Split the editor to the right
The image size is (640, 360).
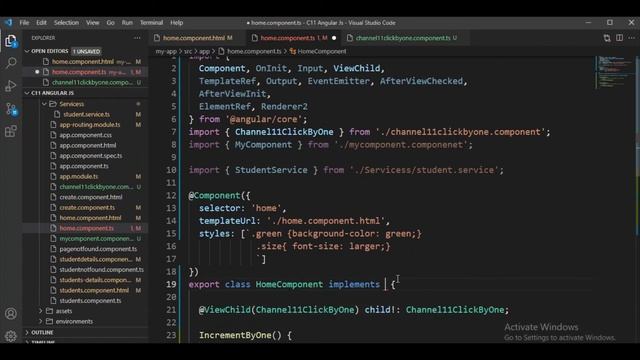[619, 38]
